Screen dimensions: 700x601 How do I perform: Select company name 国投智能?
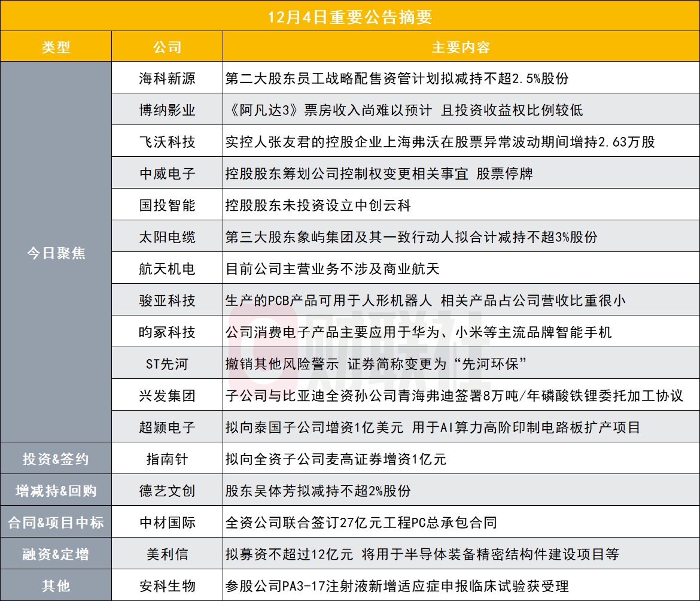pyautogui.click(x=167, y=205)
